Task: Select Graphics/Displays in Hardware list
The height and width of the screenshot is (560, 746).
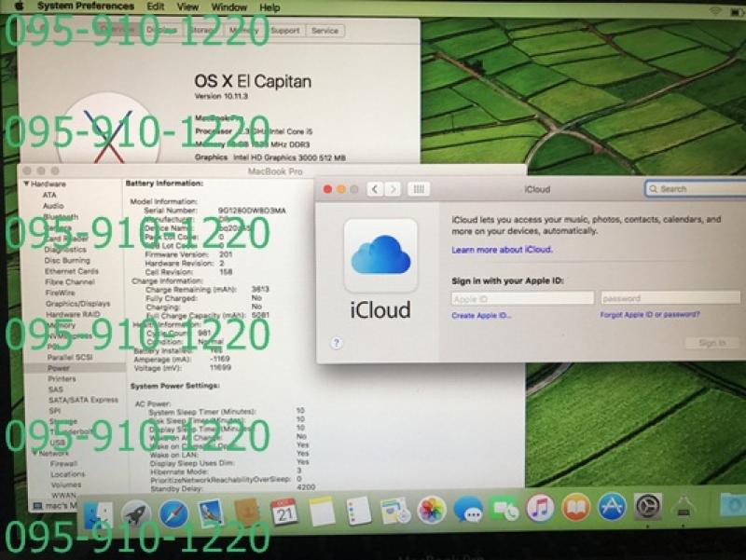Action: [x=78, y=304]
